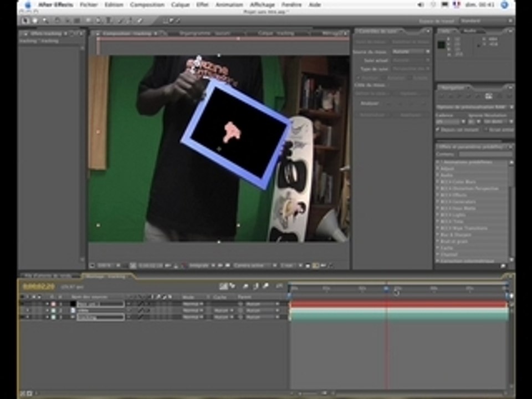Viewport: 532px width, 399px height.
Task: Click the current timecode in timeline
Action: point(38,287)
